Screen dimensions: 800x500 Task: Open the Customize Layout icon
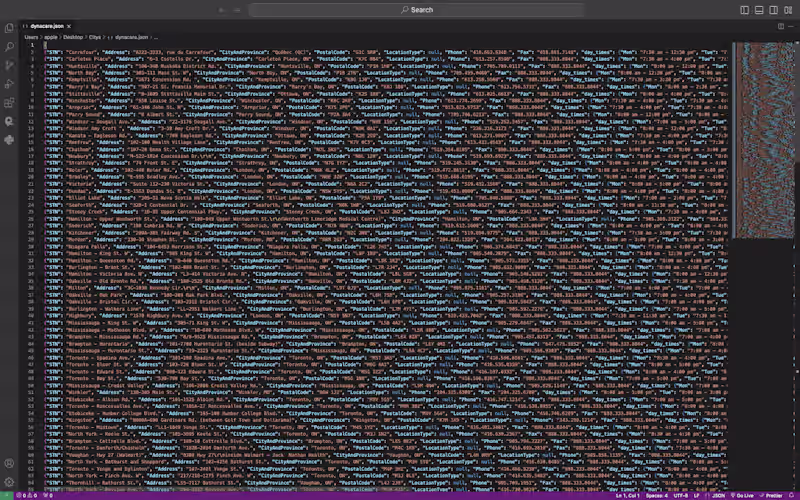(x=788, y=10)
